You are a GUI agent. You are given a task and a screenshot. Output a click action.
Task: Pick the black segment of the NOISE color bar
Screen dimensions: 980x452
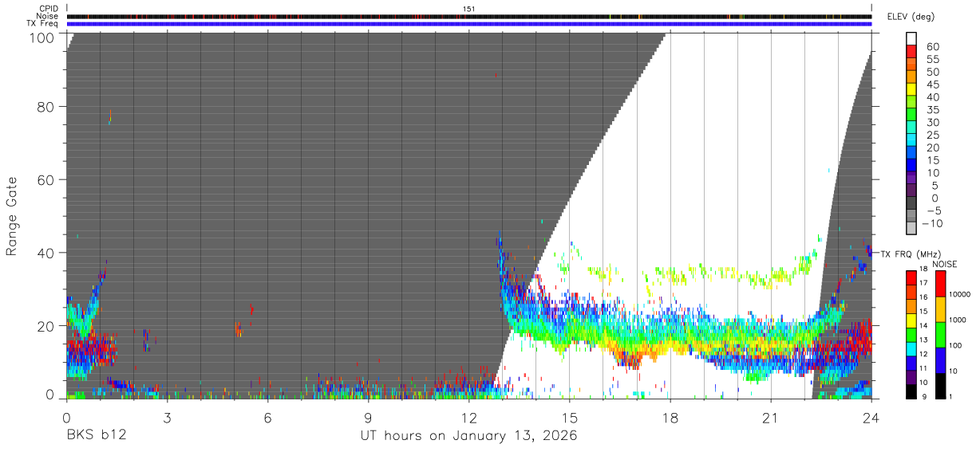click(940, 386)
